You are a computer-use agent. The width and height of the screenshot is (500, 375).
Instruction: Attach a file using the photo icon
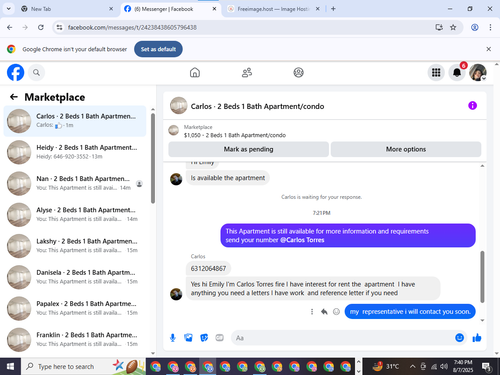click(x=188, y=338)
